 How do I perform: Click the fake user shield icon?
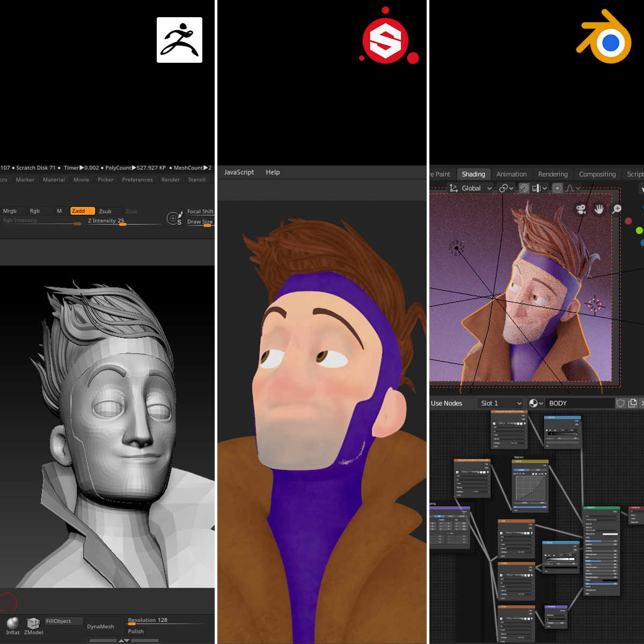[620, 403]
